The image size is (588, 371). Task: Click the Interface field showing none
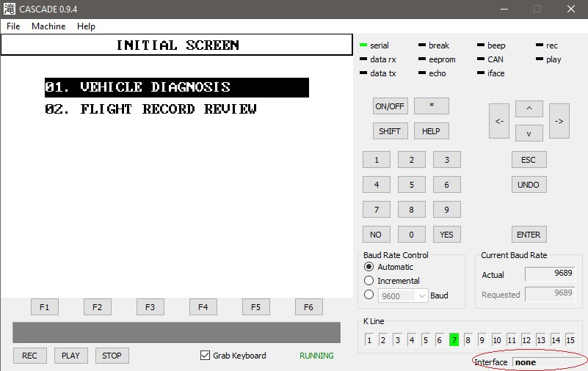(547, 362)
